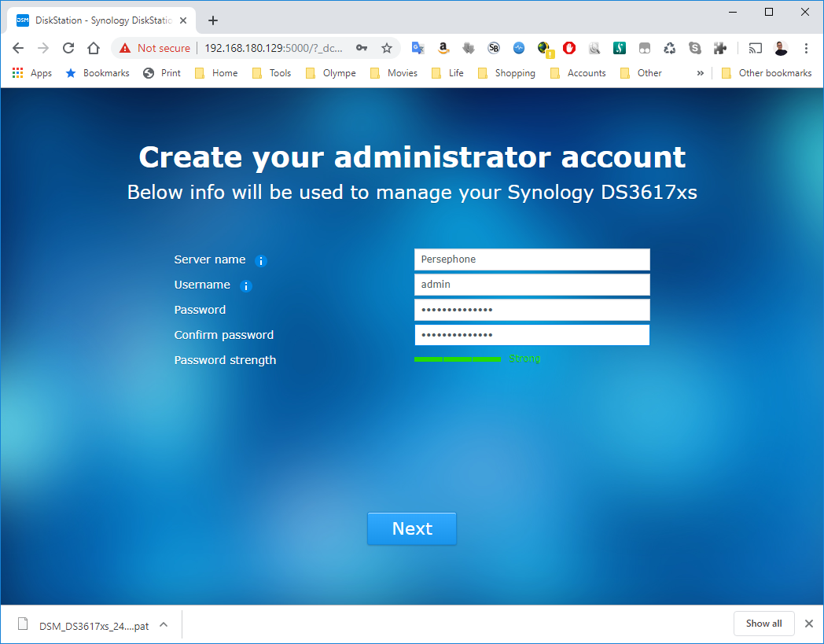Open the Skype extension icon
Screen dimensions: 824x644
[695, 49]
